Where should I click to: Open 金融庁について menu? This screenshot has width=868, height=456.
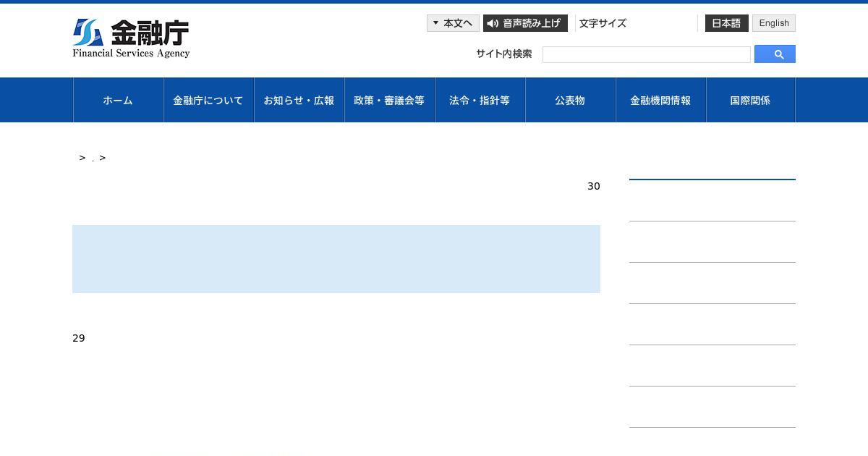point(208,100)
